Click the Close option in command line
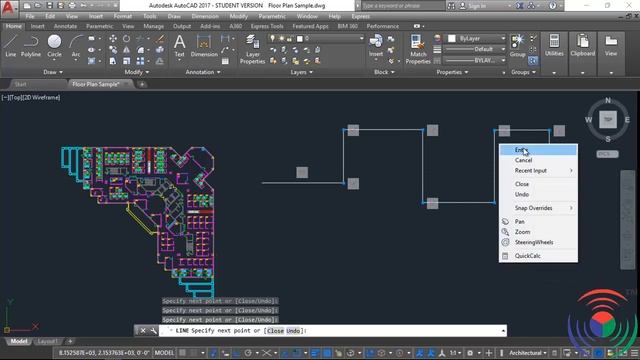Viewport: 640px width, 360px height. pyautogui.click(x=276, y=331)
